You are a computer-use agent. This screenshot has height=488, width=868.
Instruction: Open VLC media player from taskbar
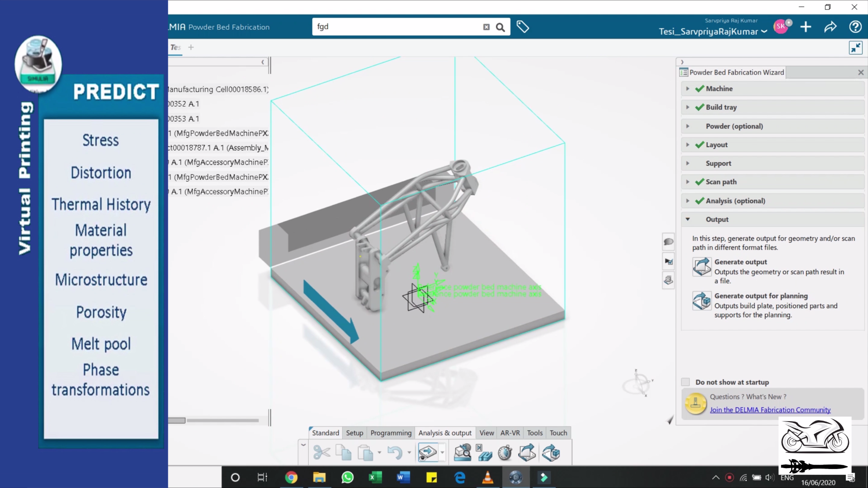coord(487,477)
